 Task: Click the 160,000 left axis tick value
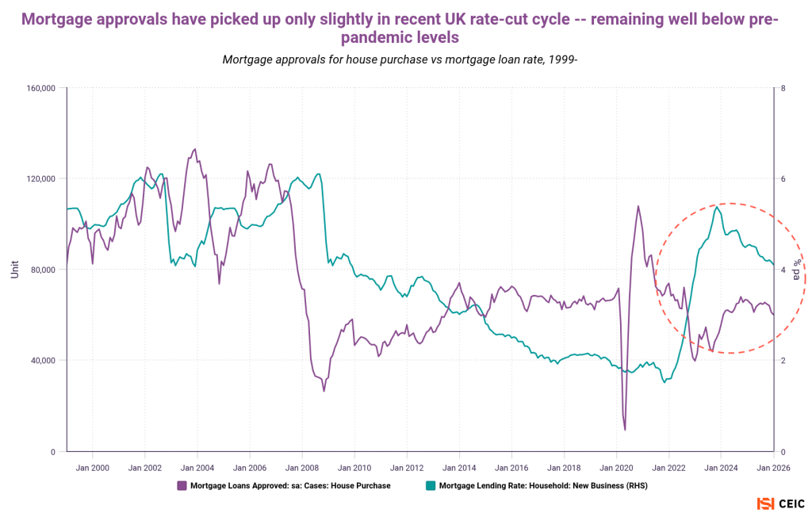click(x=38, y=88)
